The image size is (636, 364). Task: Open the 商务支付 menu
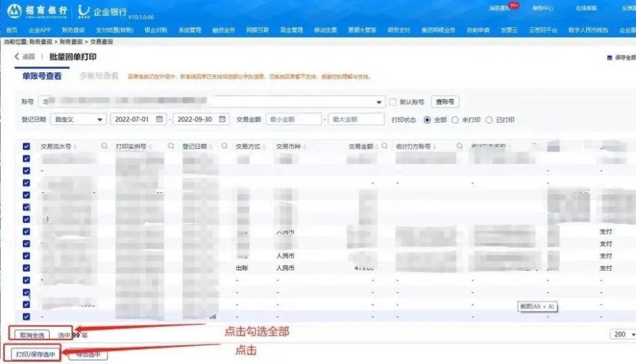399,30
